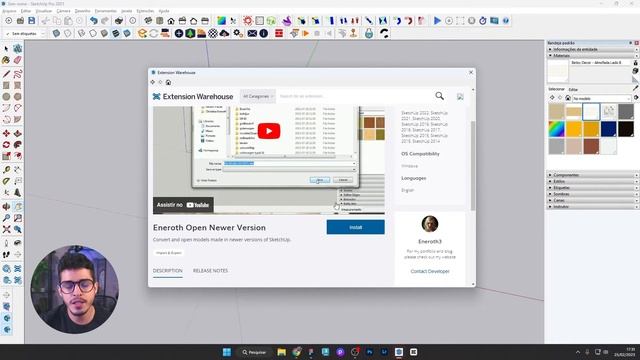
Task: Open File Explorer from taskbar
Action: click(281, 352)
